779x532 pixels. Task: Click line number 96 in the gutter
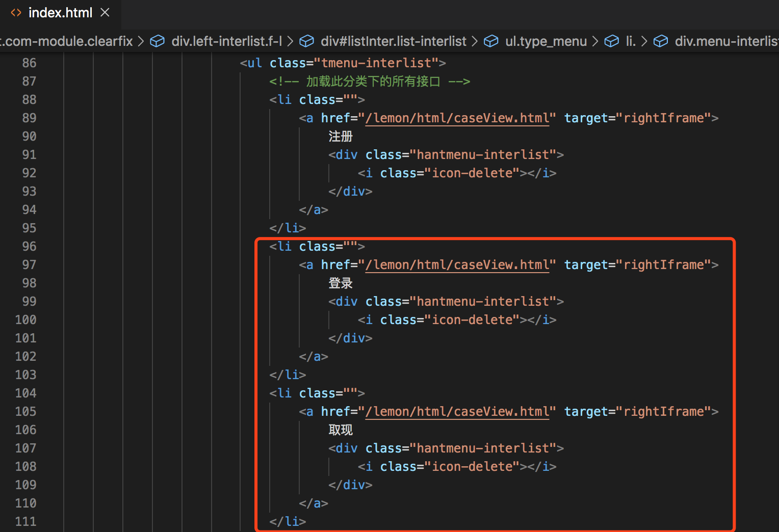(x=29, y=246)
